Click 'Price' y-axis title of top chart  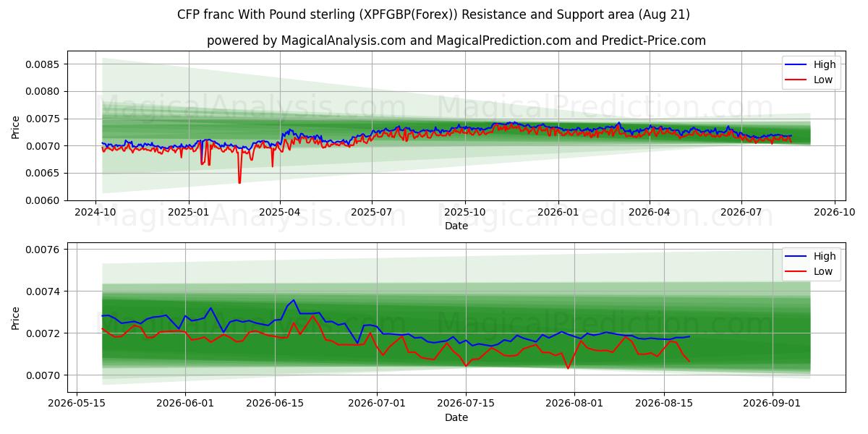(15, 126)
